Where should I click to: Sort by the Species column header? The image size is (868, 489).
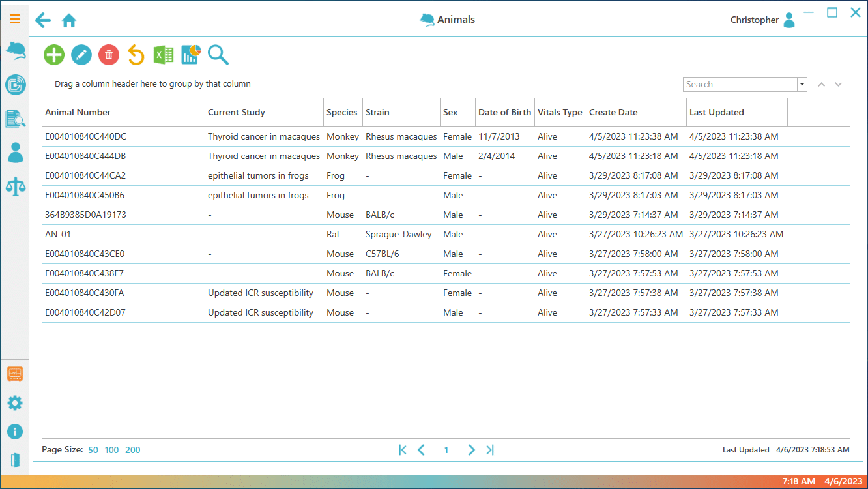pyautogui.click(x=341, y=112)
